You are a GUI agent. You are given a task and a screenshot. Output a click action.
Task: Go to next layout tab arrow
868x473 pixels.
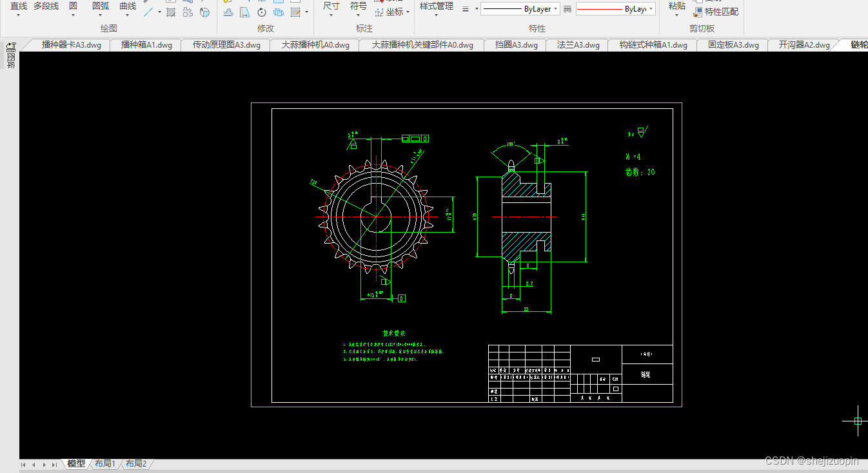[44, 464]
